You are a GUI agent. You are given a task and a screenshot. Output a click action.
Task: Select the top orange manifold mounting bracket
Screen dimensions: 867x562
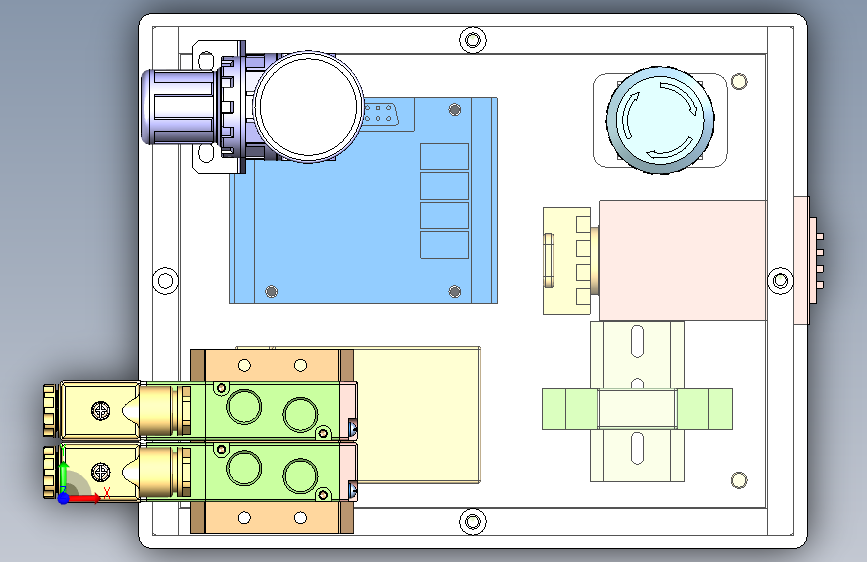click(x=271, y=366)
